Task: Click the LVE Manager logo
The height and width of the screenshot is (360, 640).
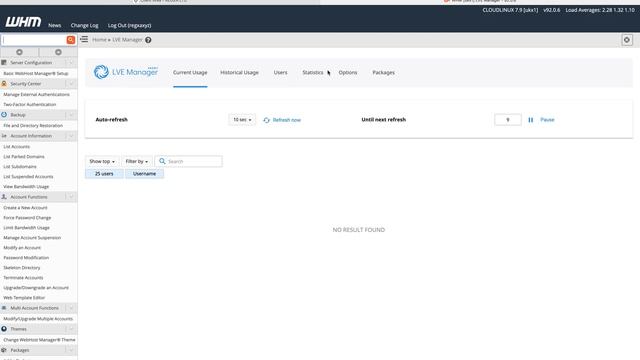Action: [126, 72]
